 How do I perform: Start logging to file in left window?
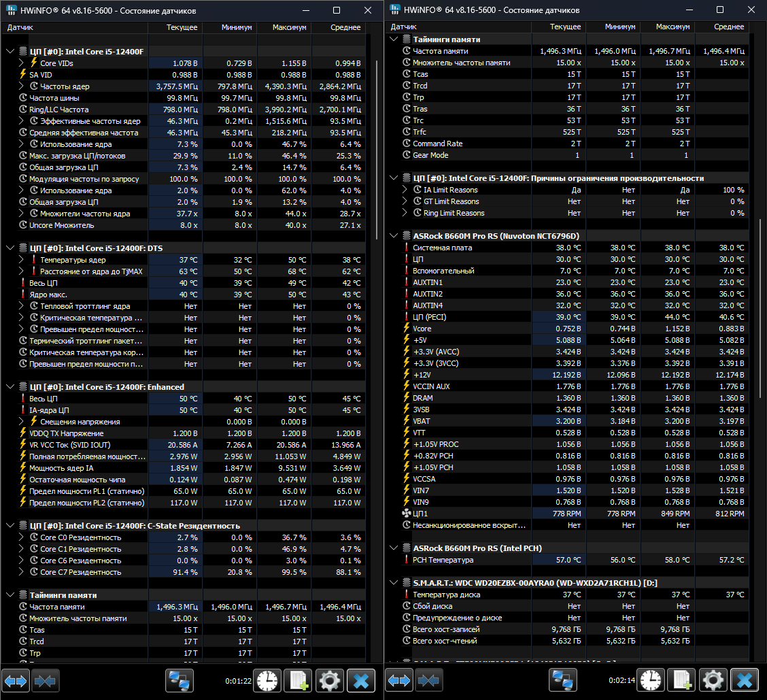(x=299, y=681)
